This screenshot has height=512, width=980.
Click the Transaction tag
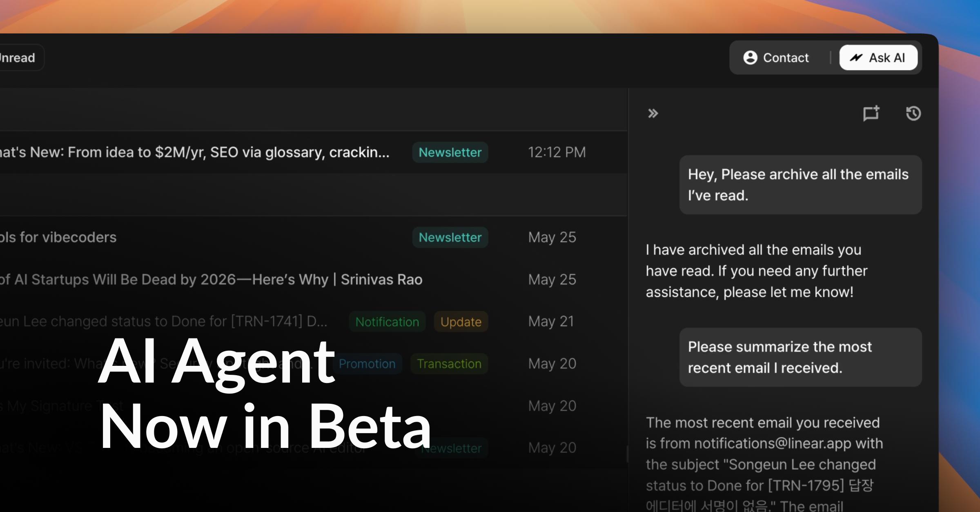(x=449, y=364)
